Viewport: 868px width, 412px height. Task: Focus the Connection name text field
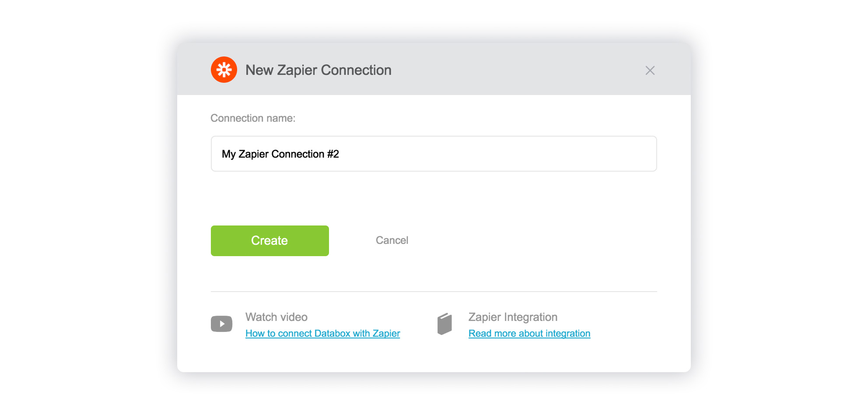coord(433,154)
